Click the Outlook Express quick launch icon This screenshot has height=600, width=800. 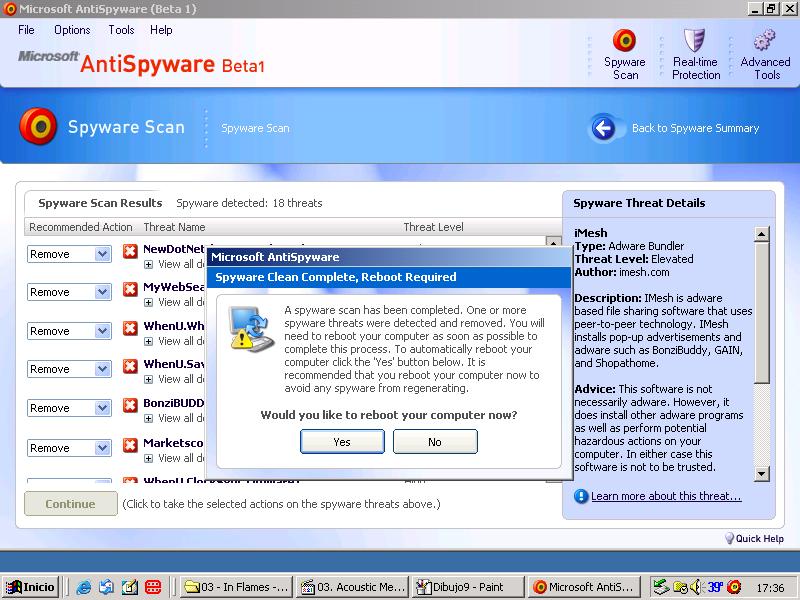[x=107, y=587]
